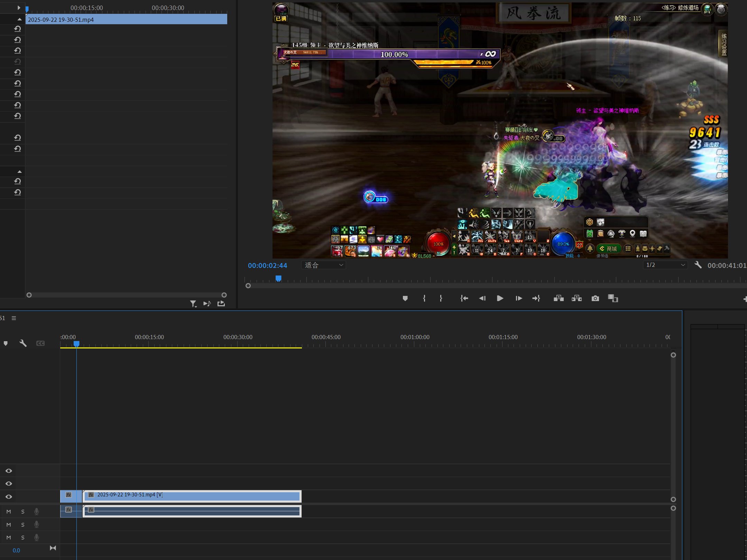This screenshot has height=560, width=747.
Task: Toggle the timeline CC captions icon
Action: click(x=40, y=343)
